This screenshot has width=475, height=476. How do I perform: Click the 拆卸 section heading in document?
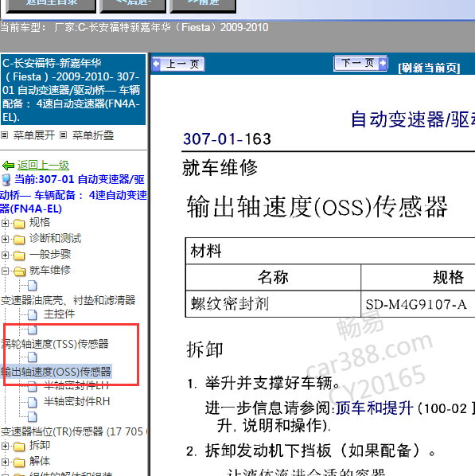(x=204, y=349)
